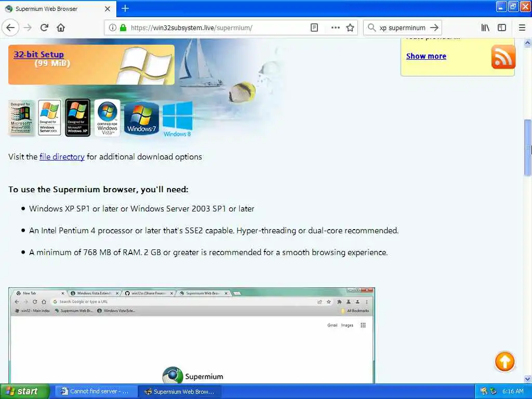Click the second system tray icon beside the clock
The width and height of the screenshot is (532, 399).
pos(494,391)
